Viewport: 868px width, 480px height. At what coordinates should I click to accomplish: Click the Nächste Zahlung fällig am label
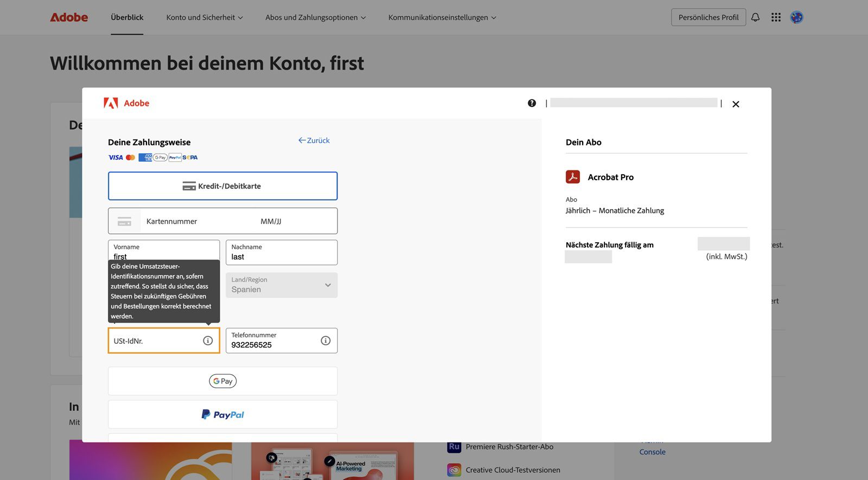click(609, 245)
